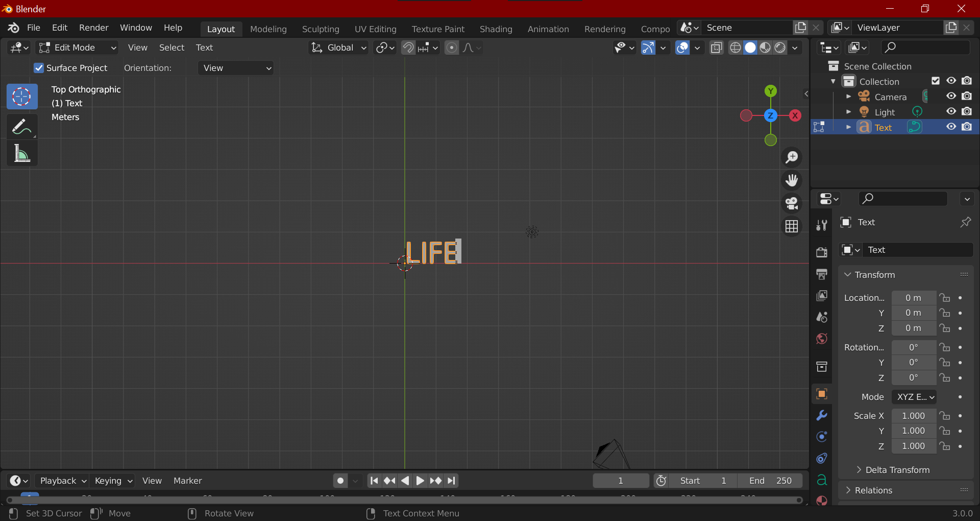Viewport: 980px width, 521px height.
Task: Click the pan view hand icon
Action: tap(792, 180)
